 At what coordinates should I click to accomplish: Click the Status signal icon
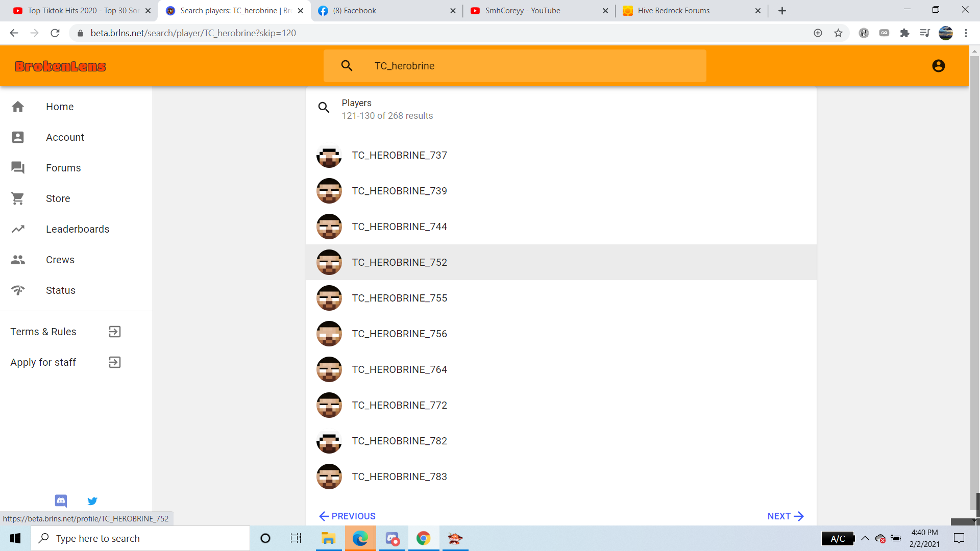(18, 290)
